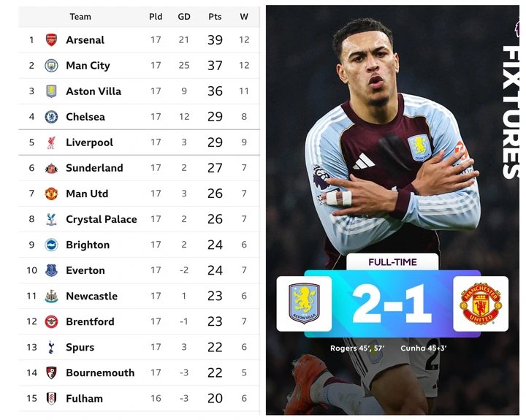The image size is (526, 420).
Task: Click the Brentford team name
Action: click(x=90, y=321)
